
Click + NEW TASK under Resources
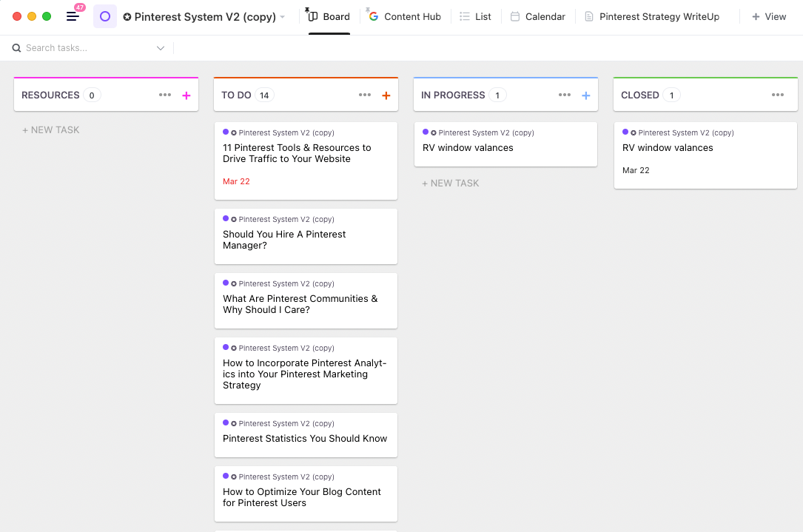pos(51,130)
